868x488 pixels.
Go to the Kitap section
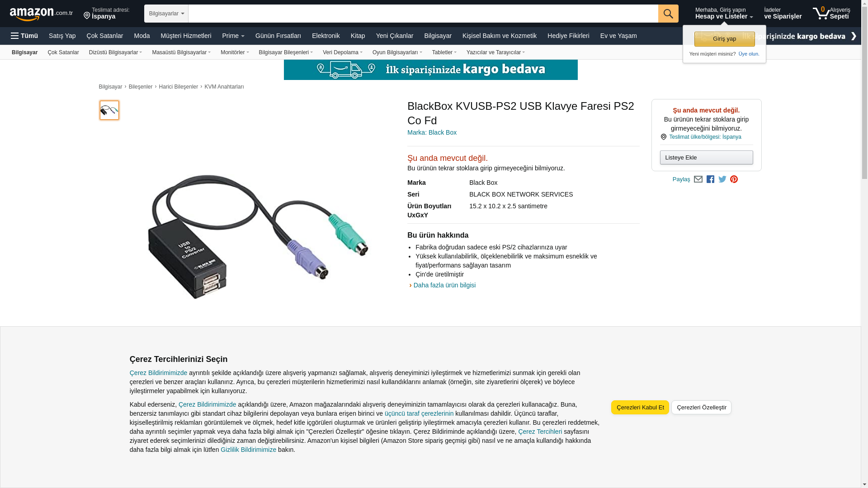[x=358, y=36]
